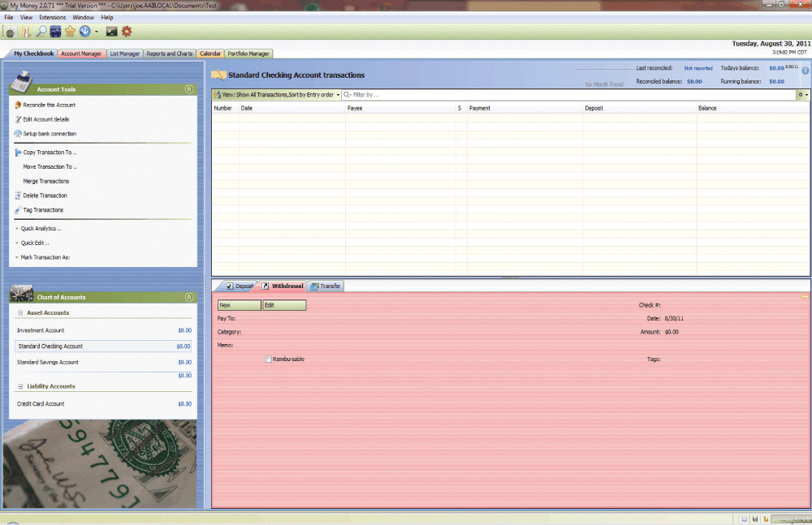Switch to the Reports and Charts tab

point(170,54)
